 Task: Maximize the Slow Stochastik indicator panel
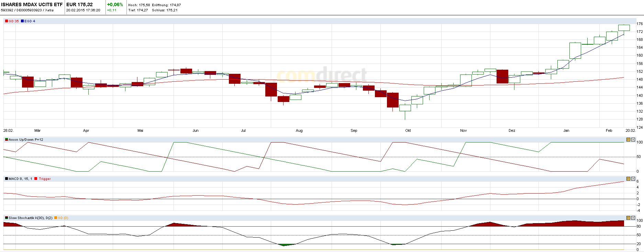629,218
